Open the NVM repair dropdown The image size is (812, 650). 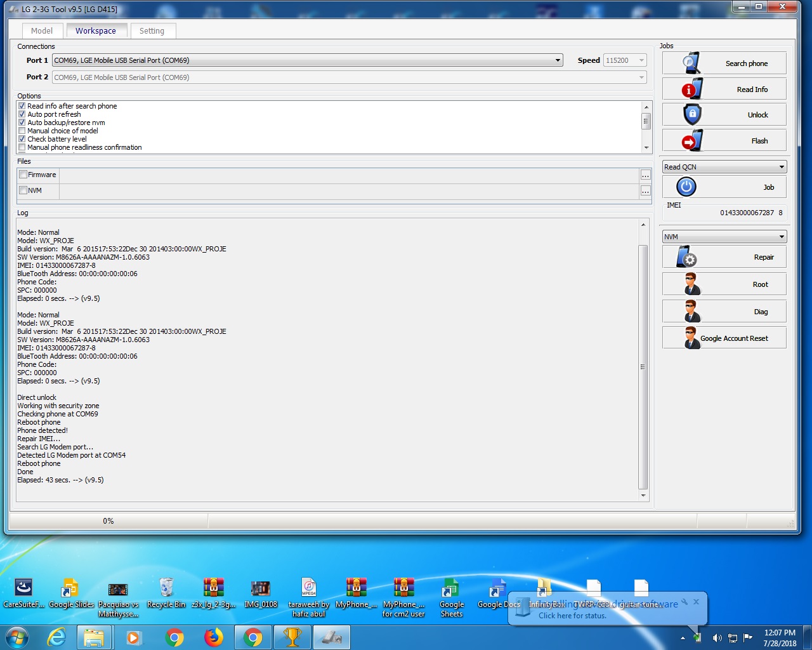point(724,237)
